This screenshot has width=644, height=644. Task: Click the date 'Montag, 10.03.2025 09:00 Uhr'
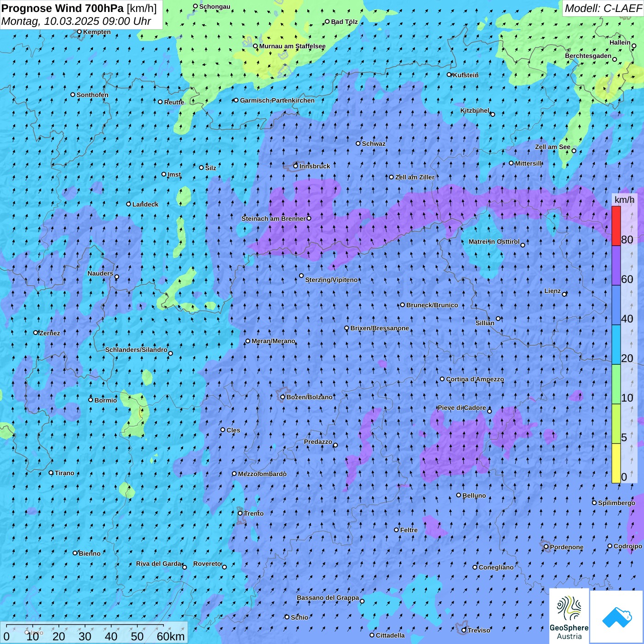76,21
